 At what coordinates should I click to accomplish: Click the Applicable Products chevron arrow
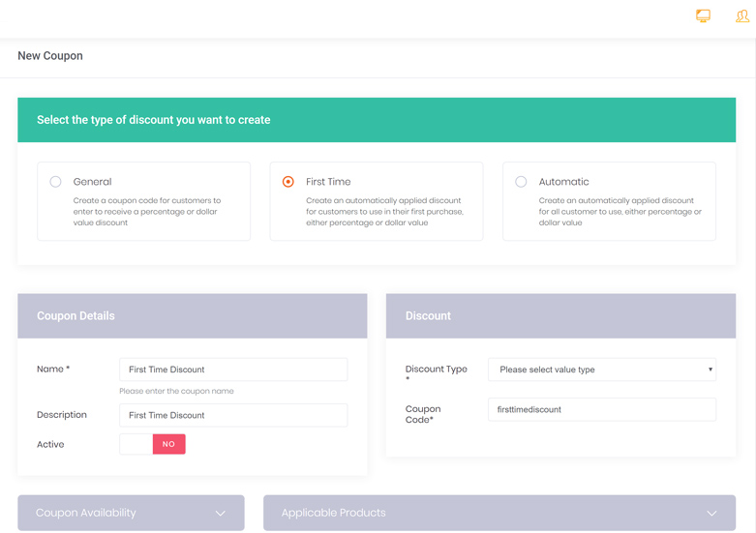[x=711, y=514]
